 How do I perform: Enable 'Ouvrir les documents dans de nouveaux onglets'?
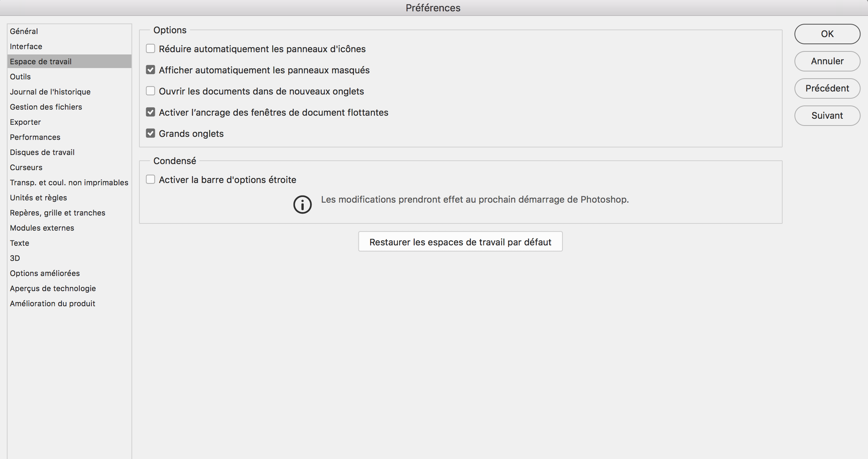coord(151,91)
